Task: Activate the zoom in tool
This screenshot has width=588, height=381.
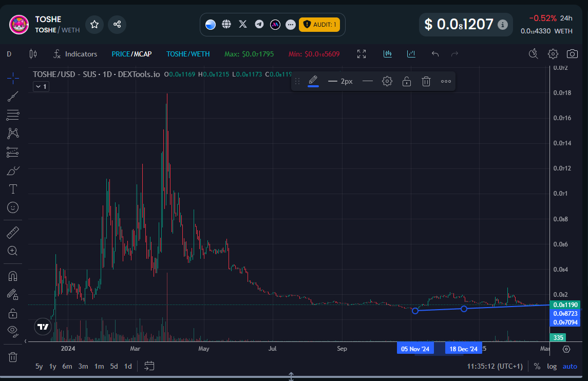Action: (13, 251)
